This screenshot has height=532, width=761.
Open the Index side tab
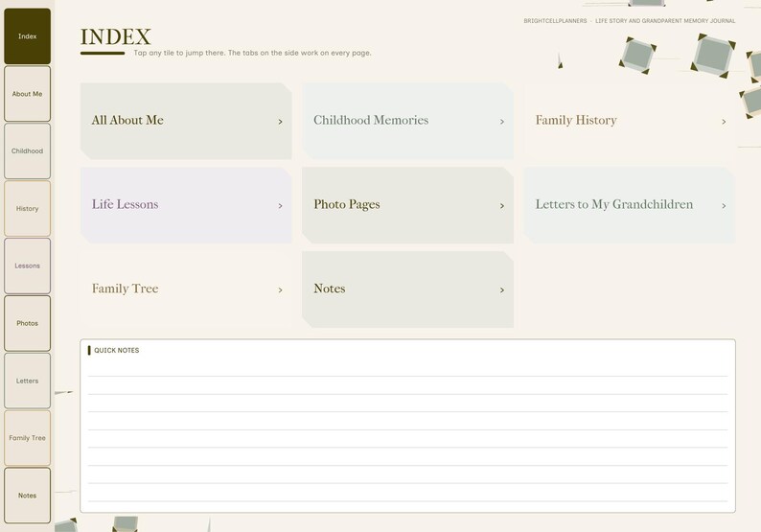click(27, 36)
